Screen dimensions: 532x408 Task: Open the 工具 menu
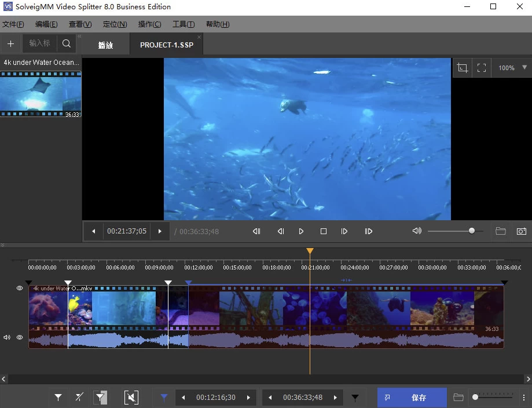184,24
